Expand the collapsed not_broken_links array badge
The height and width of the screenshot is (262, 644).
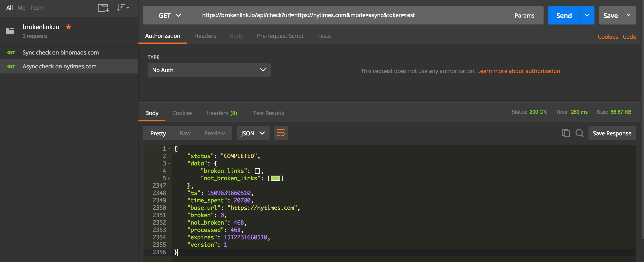[275, 178]
